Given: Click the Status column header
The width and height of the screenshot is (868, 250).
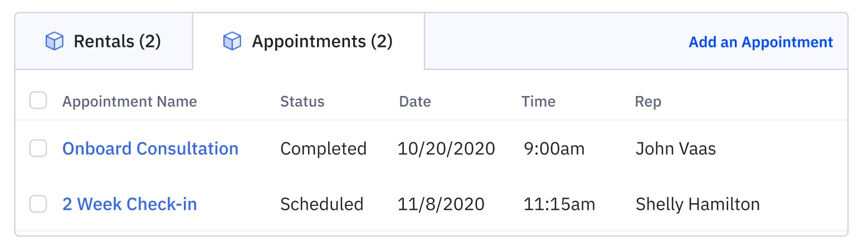Looking at the screenshot, I should tap(302, 102).
